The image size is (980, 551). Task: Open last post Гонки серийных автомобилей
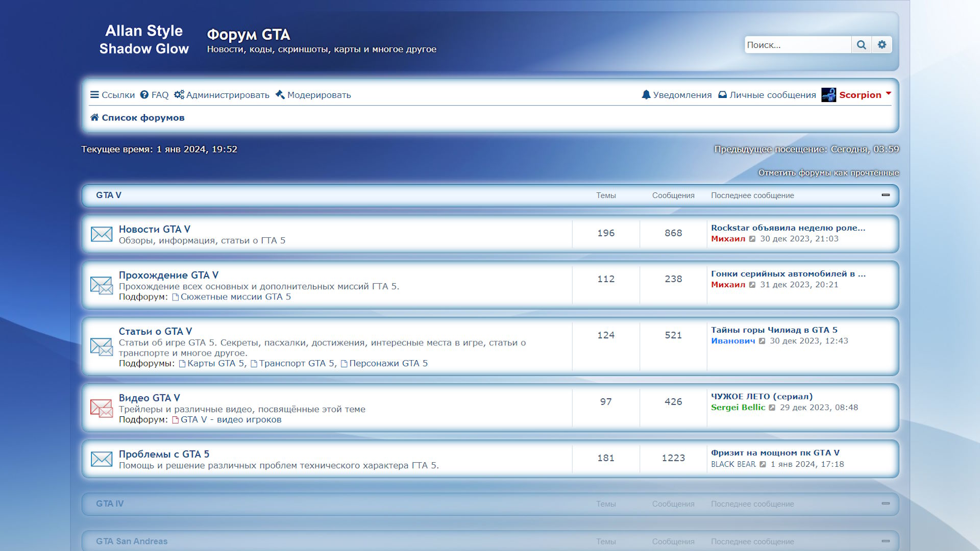(x=788, y=274)
